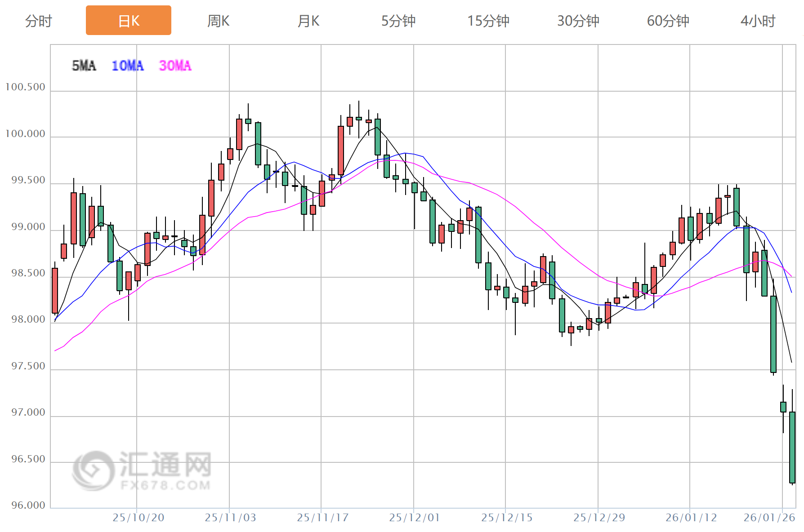The width and height of the screenshot is (804, 532).
Task: Click the 5MA legend label
Action: coord(84,66)
